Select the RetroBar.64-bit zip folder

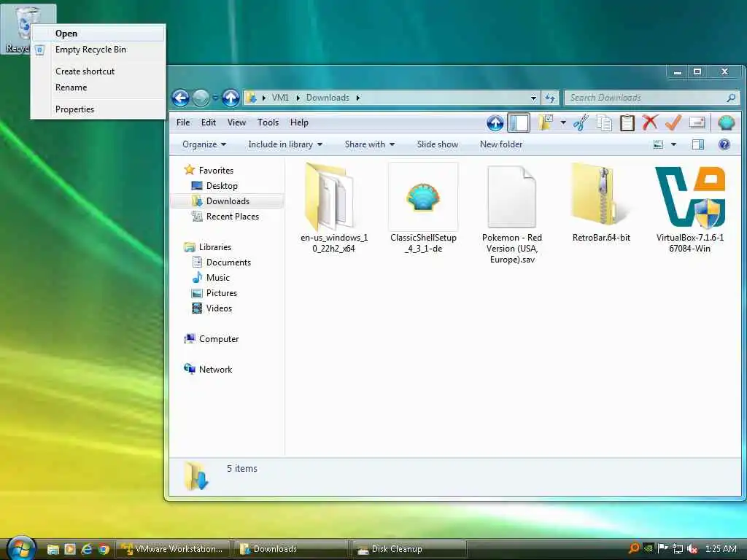coord(601,203)
